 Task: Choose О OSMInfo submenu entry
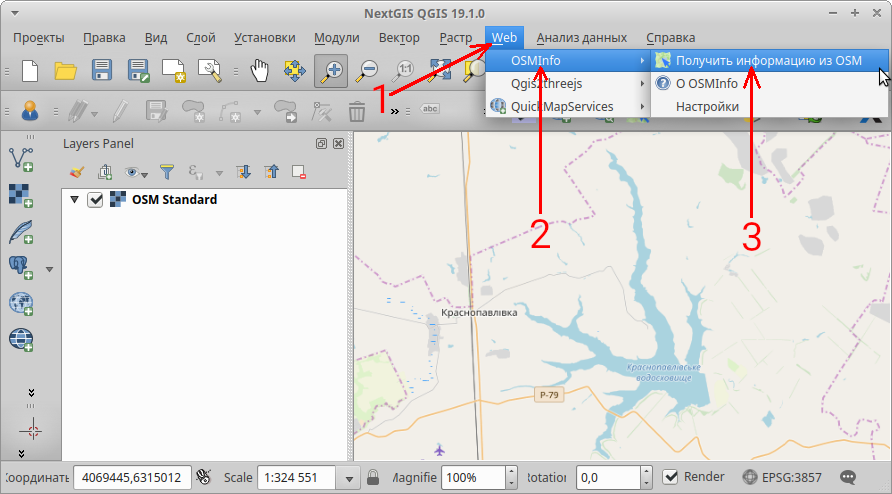(x=769, y=83)
